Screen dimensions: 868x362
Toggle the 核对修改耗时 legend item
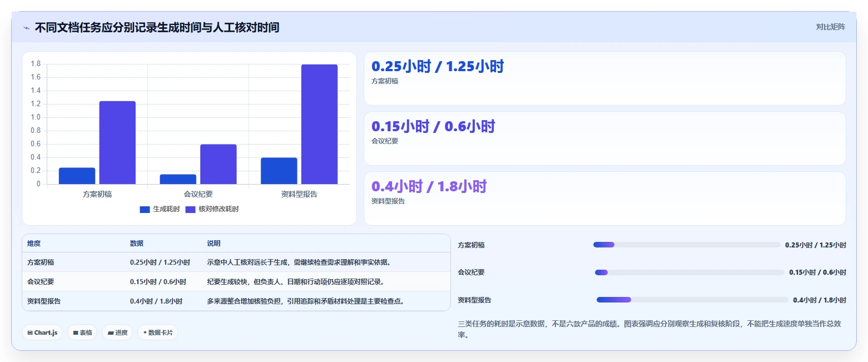click(212, 209)
